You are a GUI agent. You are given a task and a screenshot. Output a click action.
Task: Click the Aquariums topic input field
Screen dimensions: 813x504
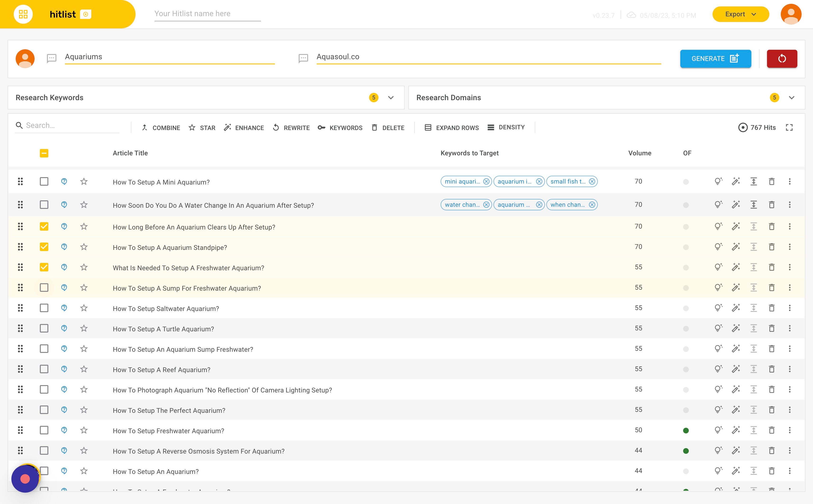click(x=169, y=57)
